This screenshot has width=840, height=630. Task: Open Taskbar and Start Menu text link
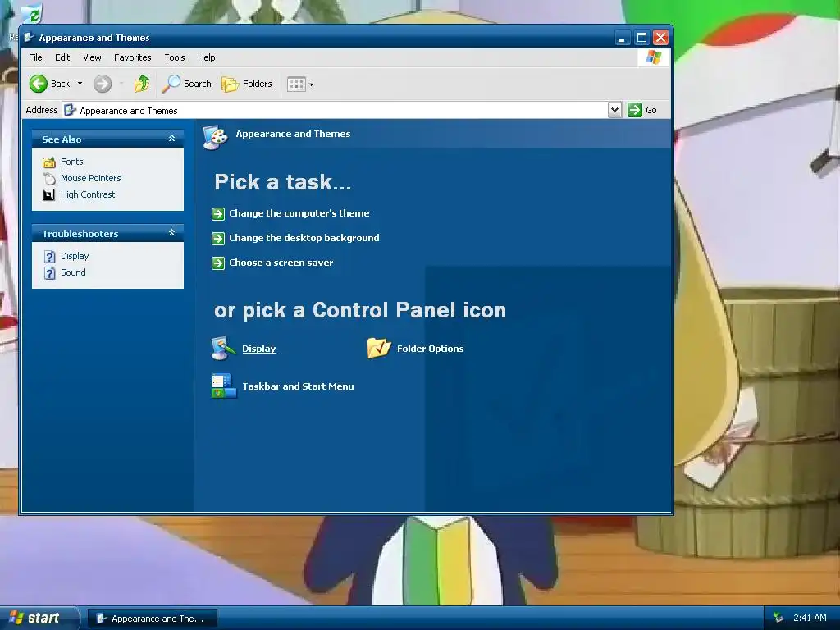[x=298, y=386]
